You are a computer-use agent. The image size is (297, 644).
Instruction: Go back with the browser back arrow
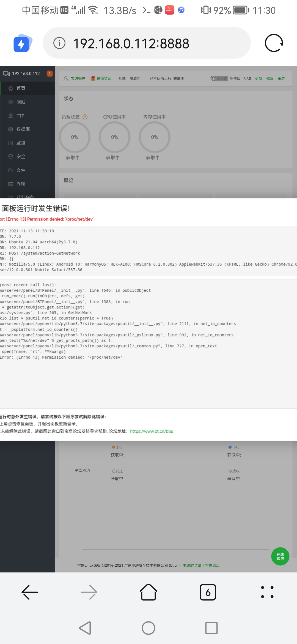pos(30,592)
